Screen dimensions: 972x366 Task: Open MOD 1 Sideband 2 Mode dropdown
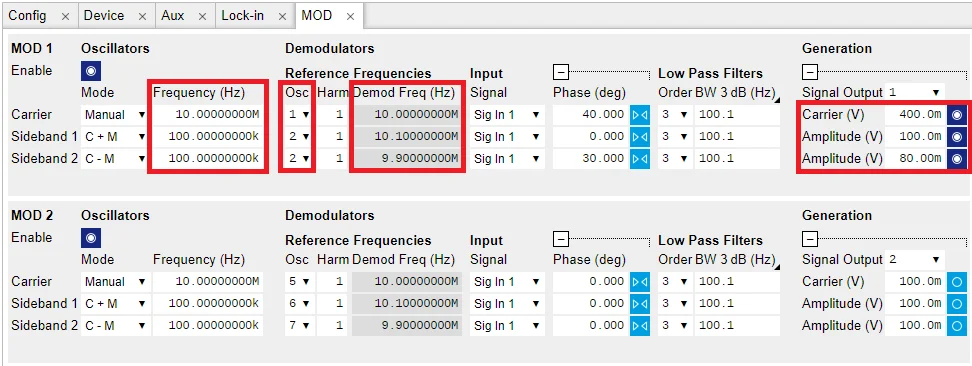[x=115, y=159]
